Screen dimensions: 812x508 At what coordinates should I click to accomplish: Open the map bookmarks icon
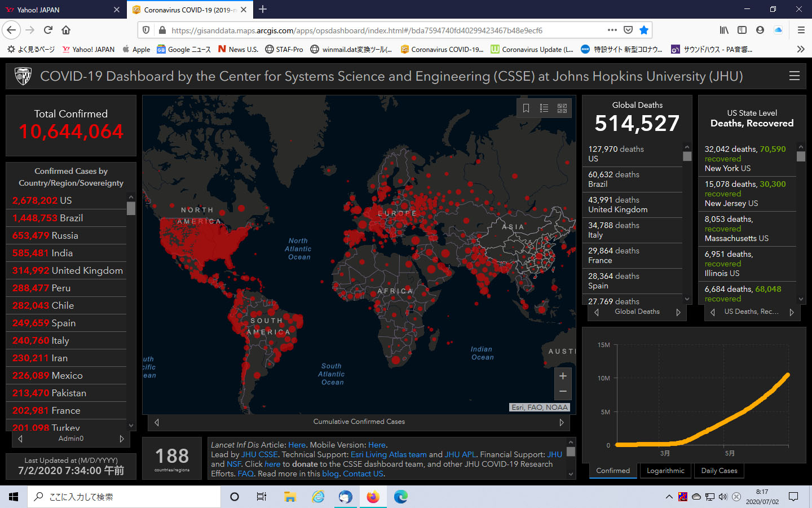click(526, 108)
